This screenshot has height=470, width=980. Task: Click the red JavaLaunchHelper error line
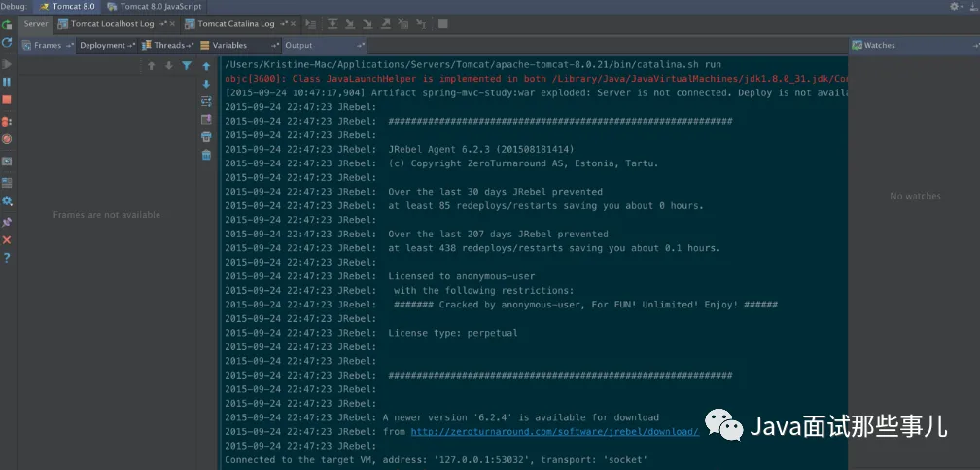point(536,79)
